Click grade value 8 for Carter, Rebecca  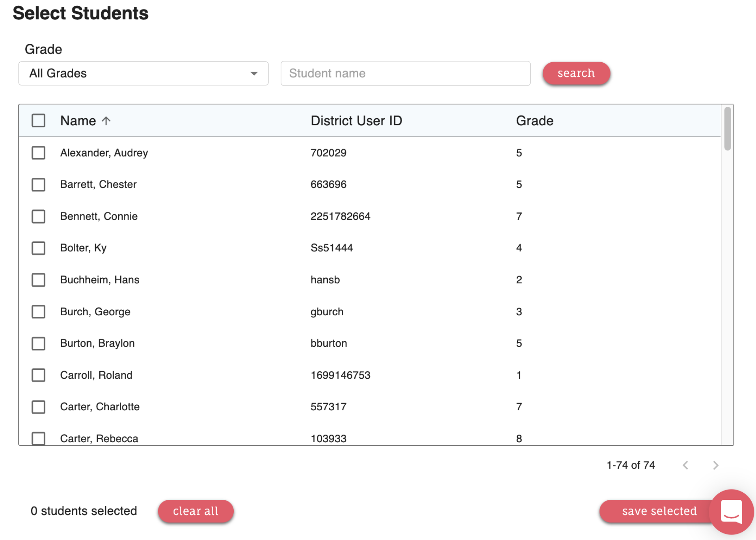coord(519,439)
